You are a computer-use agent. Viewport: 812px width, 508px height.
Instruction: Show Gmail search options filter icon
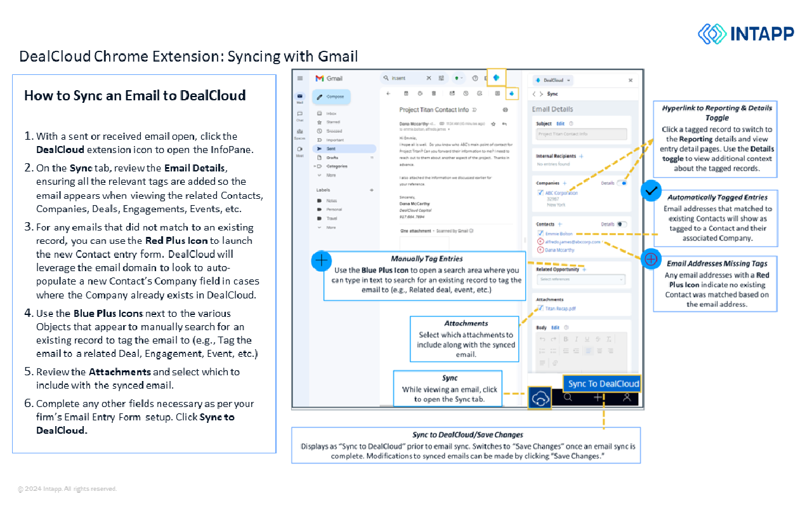[x=442, y=78]
